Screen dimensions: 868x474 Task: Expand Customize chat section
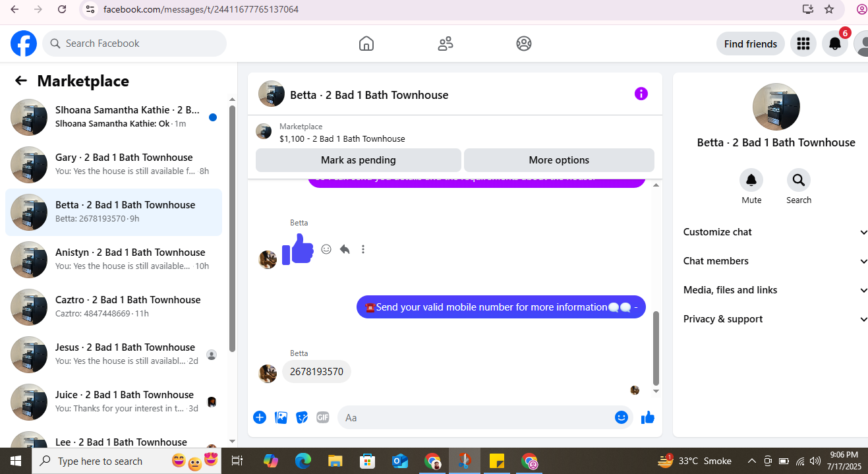point(775,232)
